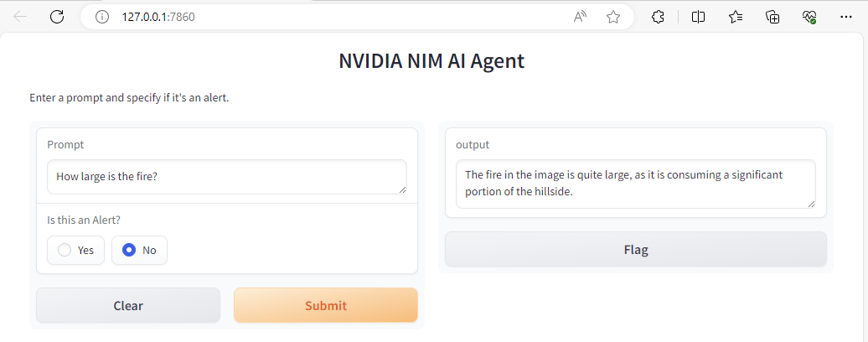The width and height of the screenshot is (868, 342).
Task: Open the browser Extensions puzzle icon
Action: pyautogui.click(x=659, y=17)
